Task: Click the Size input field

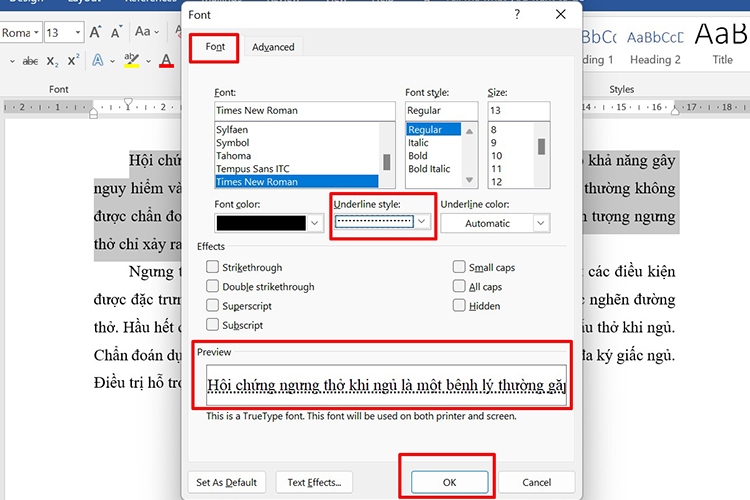Action: pyautogui.click(x=518, y=111)
